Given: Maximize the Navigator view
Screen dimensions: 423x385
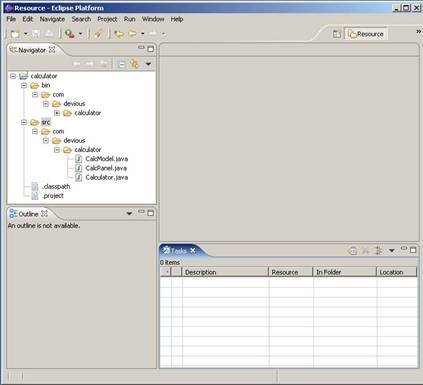Looking at the screenshot, I should tap(151, 49).
